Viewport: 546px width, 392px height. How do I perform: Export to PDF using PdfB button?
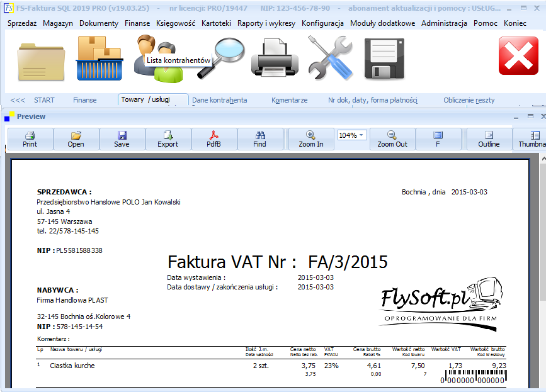[x=214, y=139]
